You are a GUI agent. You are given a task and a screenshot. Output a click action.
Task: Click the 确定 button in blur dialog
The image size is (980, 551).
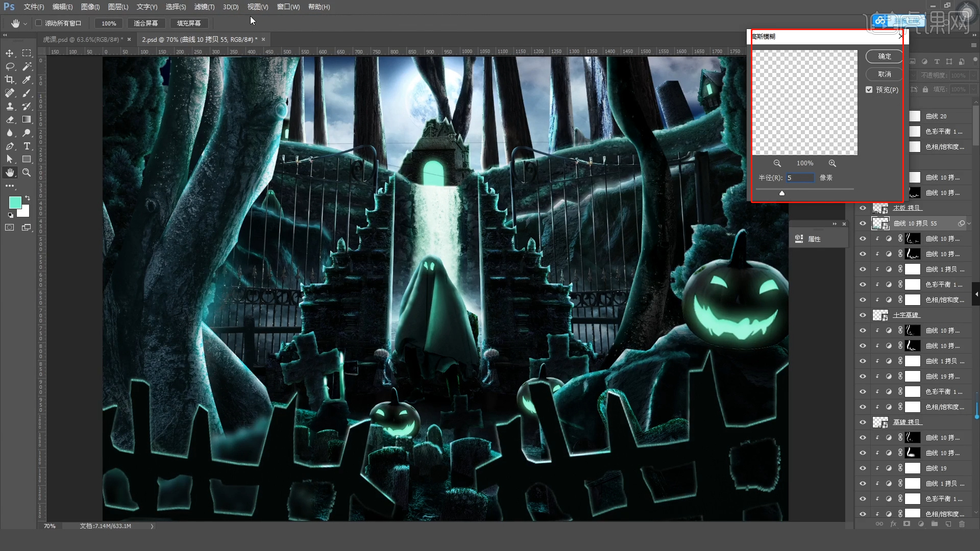pyautogui.click(x=884, y=56)
